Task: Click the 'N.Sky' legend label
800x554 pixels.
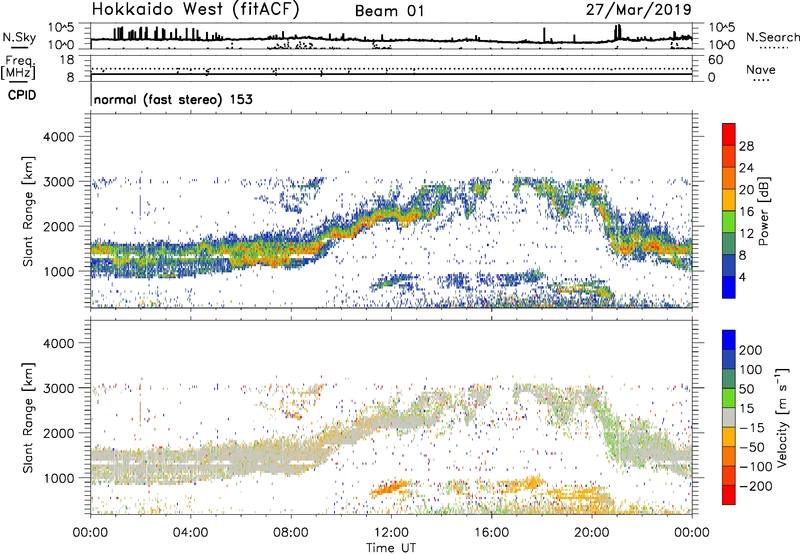Action: [19, 37]
